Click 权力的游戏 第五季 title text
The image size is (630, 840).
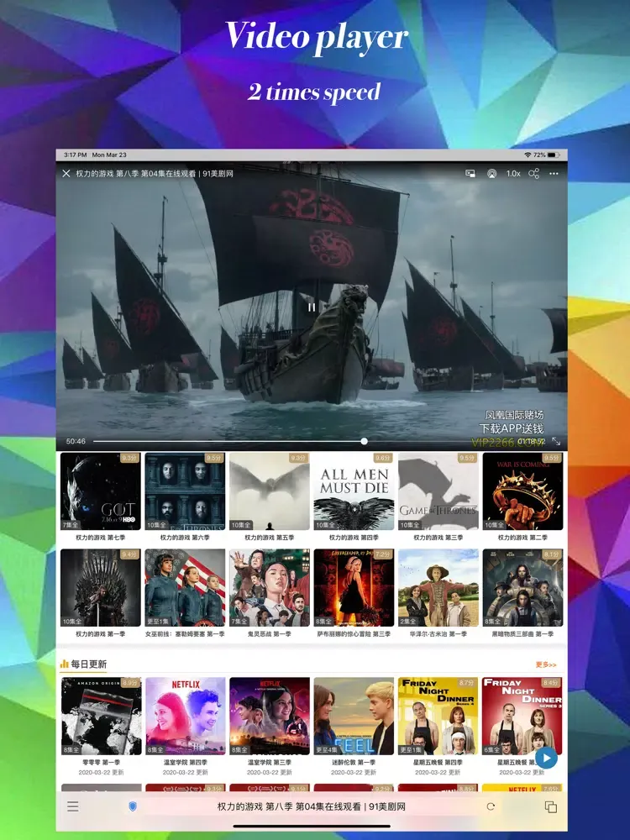tap(270, 538)
